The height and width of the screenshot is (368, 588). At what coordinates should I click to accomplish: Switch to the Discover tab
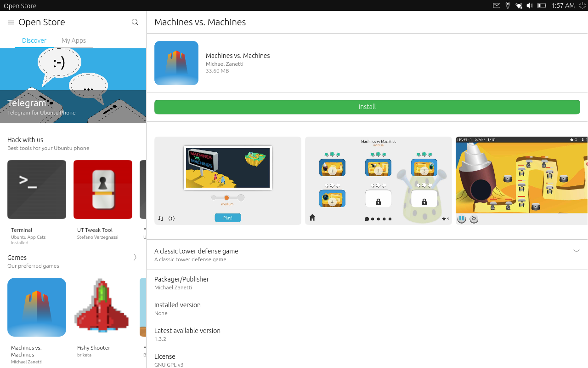(34, 40)
